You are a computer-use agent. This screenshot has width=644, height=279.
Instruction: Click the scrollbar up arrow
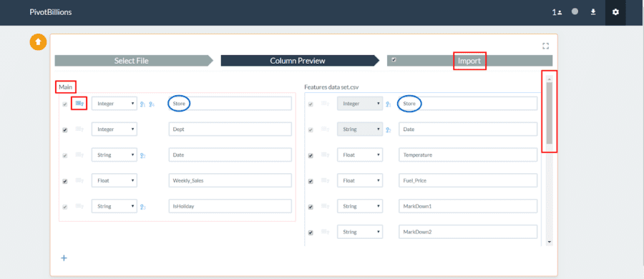[x=549, y=79]
